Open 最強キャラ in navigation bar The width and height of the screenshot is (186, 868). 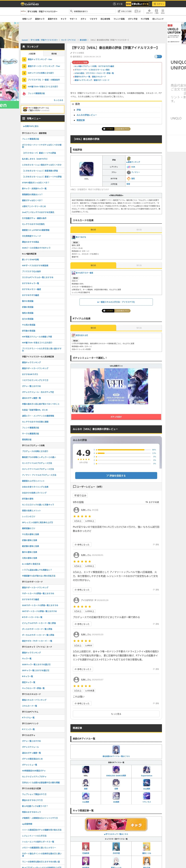click(40, 19)
